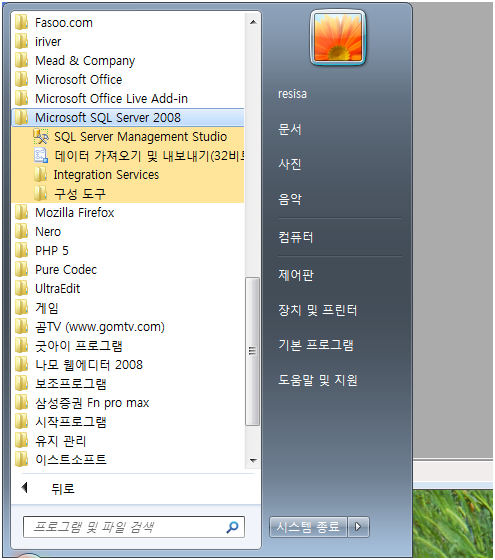Viewport: 495px width, 560px height.
Task: Open 도움말 및 지원 link
Action: pyautogui.click(x=318, y=380)
